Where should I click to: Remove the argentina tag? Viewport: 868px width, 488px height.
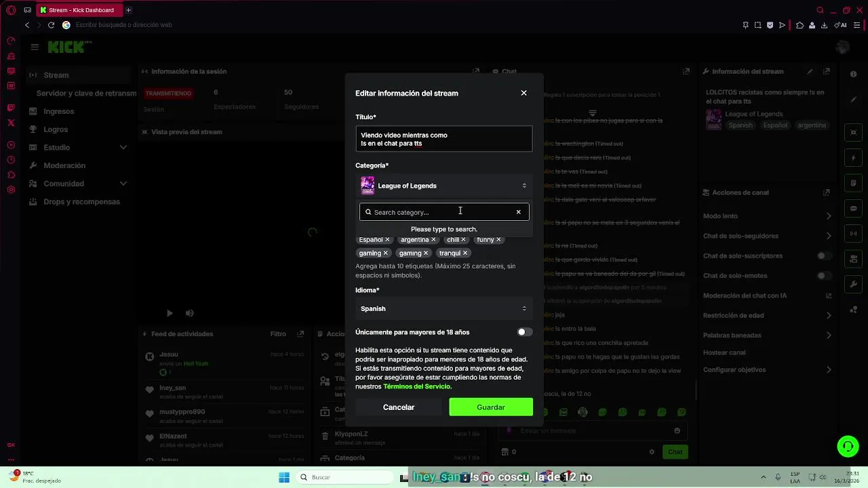433,239
